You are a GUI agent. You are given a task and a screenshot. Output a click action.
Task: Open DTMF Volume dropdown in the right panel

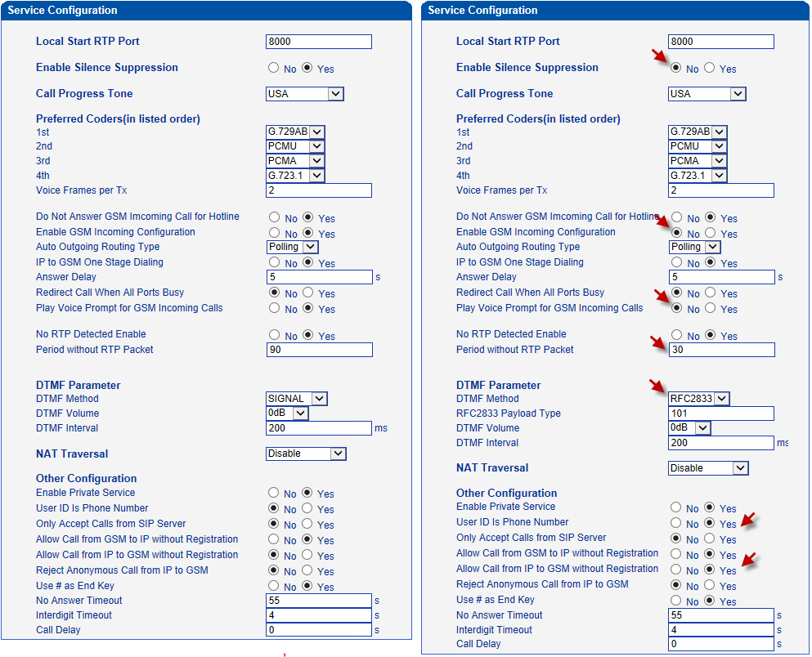pos(689,428)
